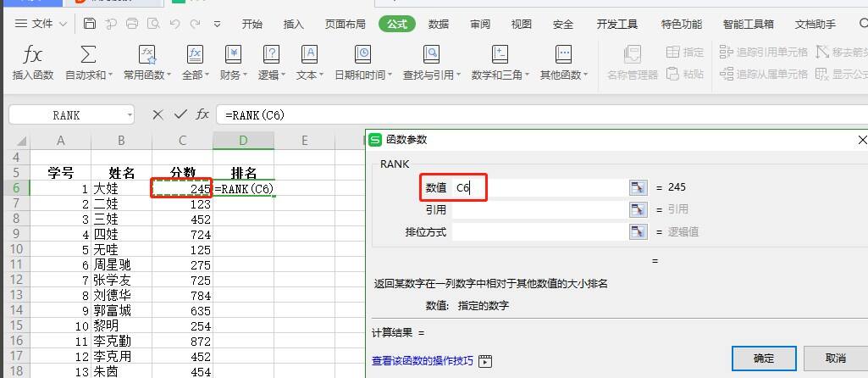Expand the 财务 dropdown label
The width and height of the screenshot is (868, 378).
click(233, 75)
